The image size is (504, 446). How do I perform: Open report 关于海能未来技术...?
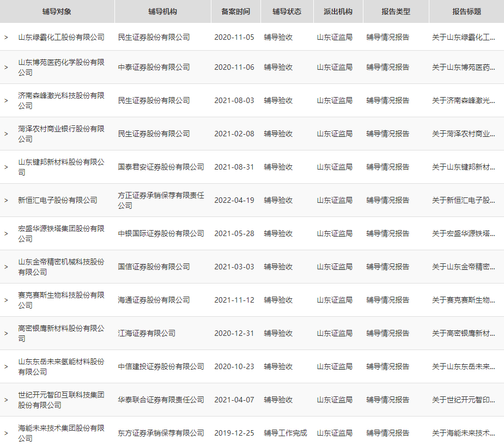click(464, 433)
